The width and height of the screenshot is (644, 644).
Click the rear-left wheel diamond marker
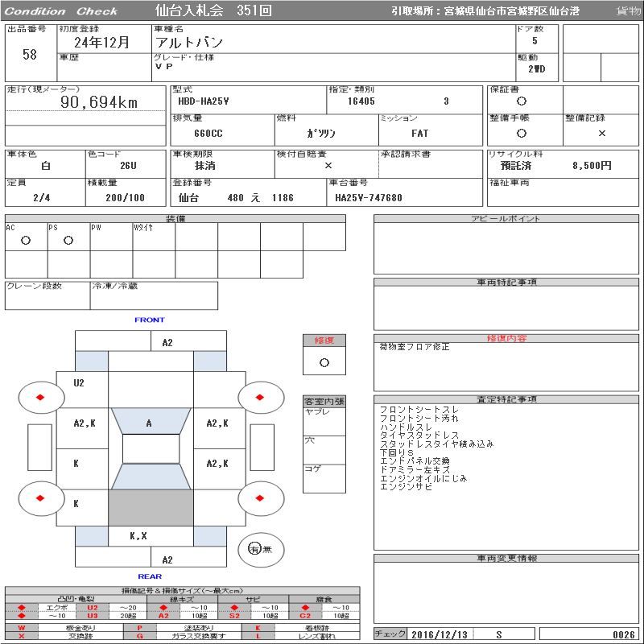point(40,496)
